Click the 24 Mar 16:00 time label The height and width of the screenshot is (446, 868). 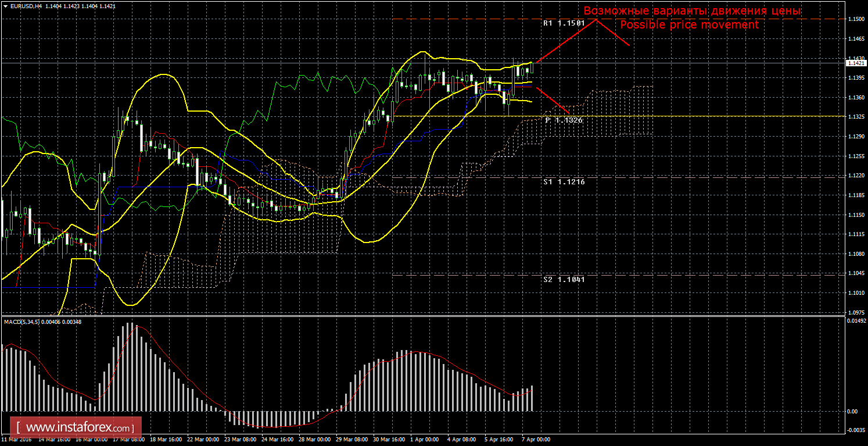click(277, 440)
